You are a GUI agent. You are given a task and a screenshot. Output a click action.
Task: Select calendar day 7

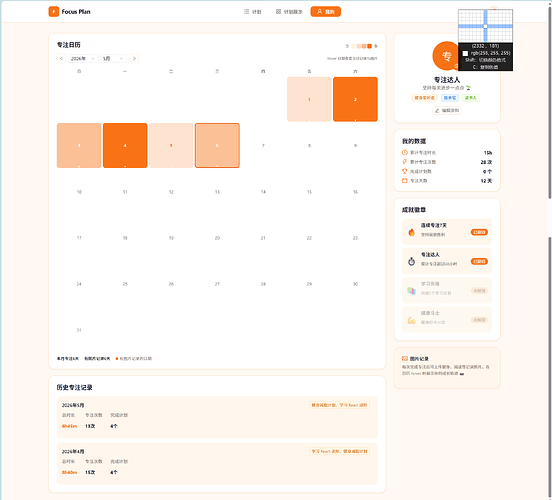(x=263, y=145)
